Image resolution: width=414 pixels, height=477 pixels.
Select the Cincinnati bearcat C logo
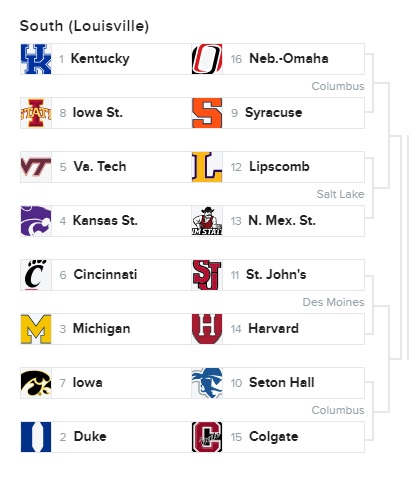coord(36,275)
